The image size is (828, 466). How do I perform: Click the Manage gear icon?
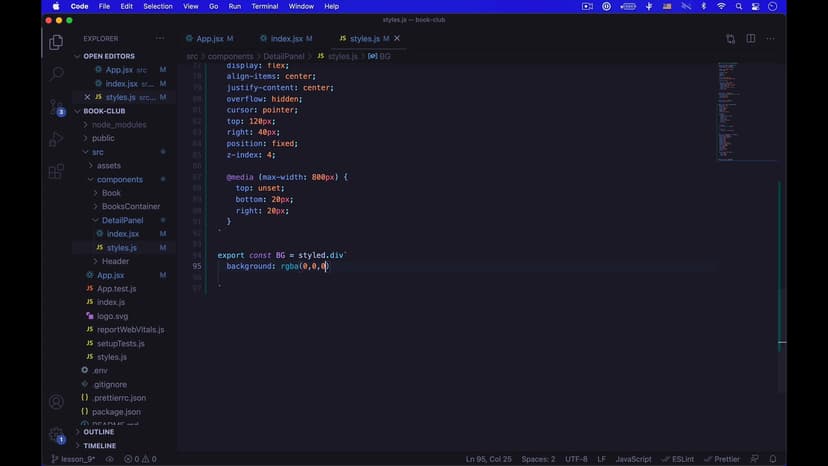pos(56,435)
